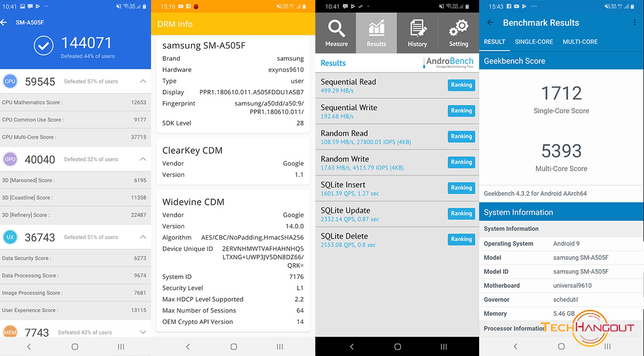This screenshot has width=644, height=356.
Task: Show Ranking for SQLite Delete
Action: coord(461,239)
